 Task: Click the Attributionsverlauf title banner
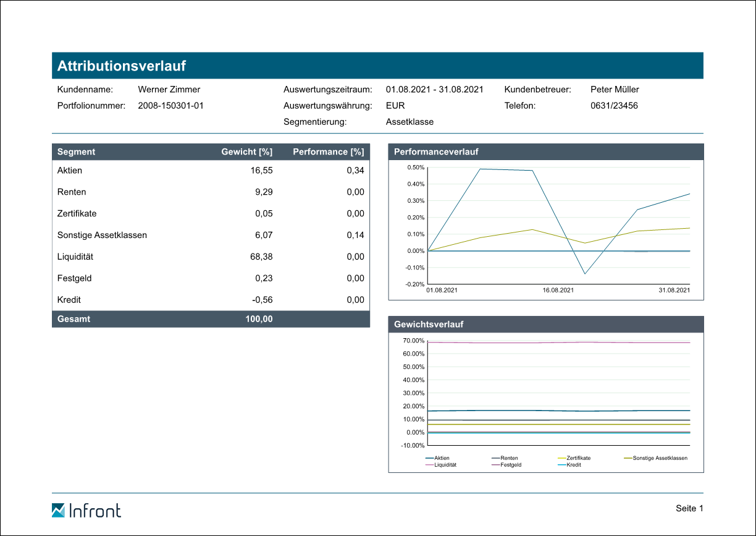[377, 66]
